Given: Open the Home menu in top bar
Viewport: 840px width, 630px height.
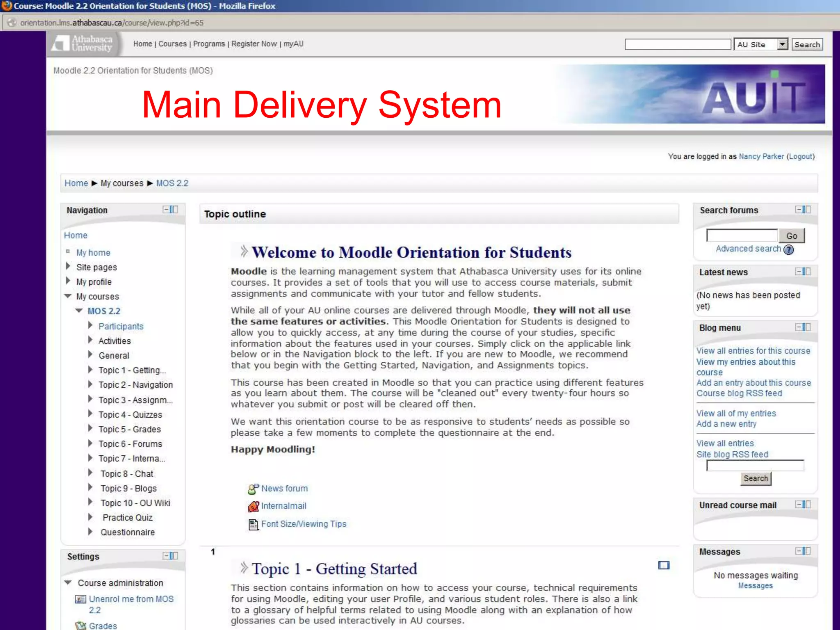Looking at the screenshot, I should pyautogui.click(x=143, y=44).
